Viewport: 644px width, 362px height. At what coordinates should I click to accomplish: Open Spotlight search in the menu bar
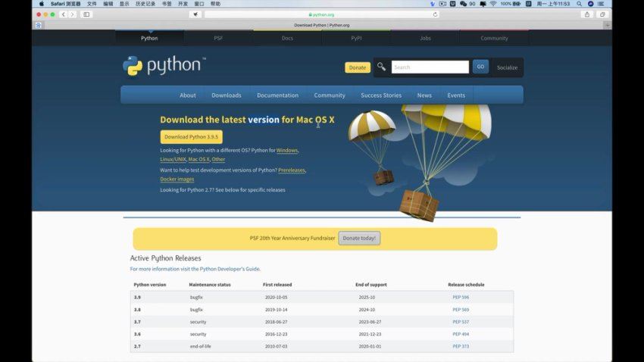579,4
